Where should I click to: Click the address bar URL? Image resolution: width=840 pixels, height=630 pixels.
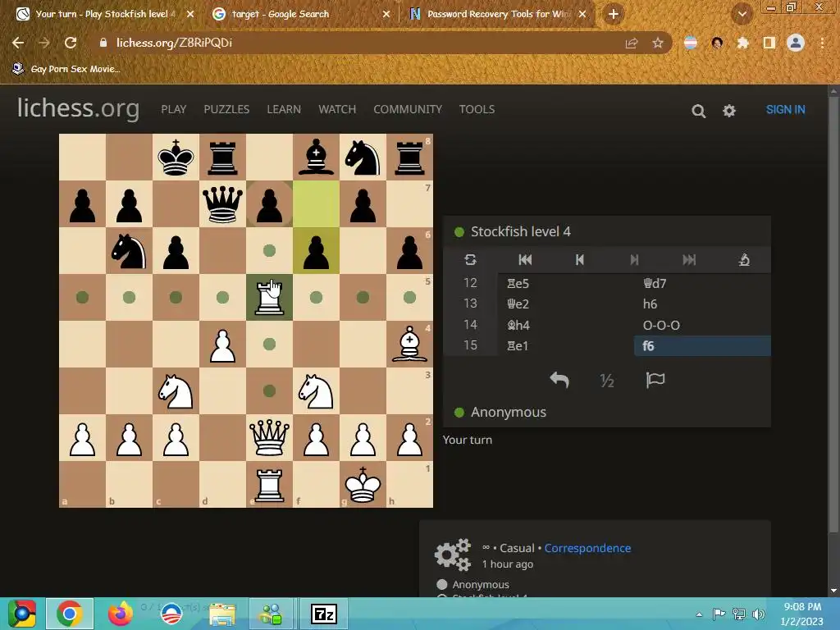tap(174, 43)
